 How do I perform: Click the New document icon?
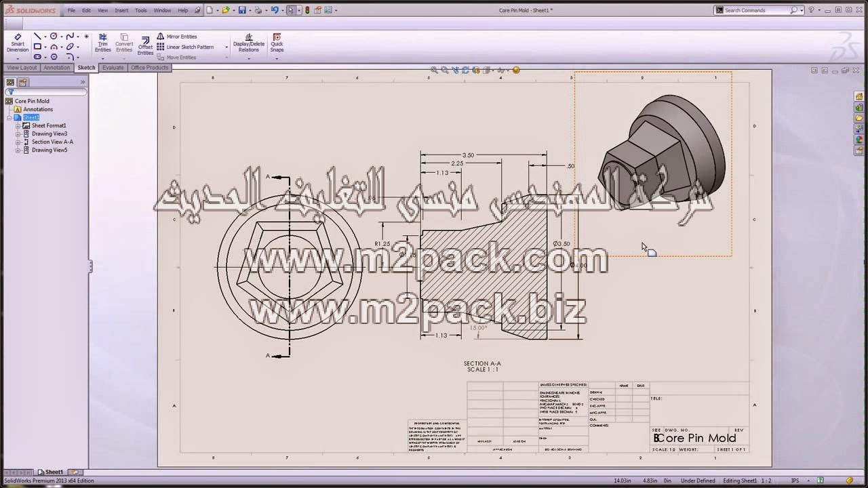(x=209, y=10)
